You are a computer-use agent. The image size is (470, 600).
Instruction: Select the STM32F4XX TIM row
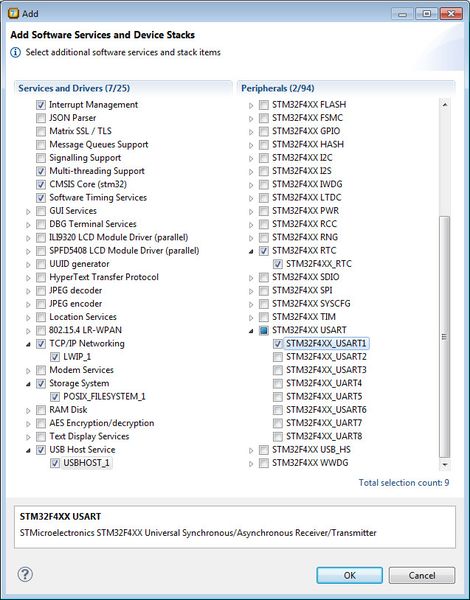(x=304, y=317)
